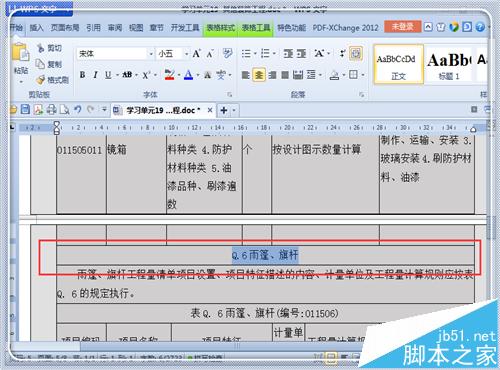
Task: Activate the Format Painter 格式刷
Action: [x=53, y=80]
